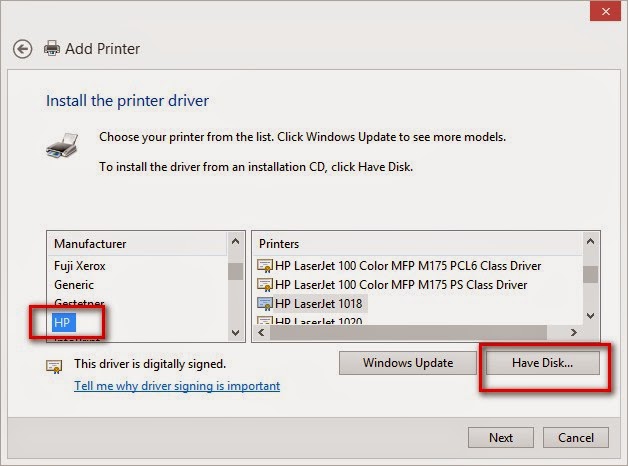Viewport: 628px width, 466px height.
Task: Click the large printer illustration icon
Action: (62, 146)
